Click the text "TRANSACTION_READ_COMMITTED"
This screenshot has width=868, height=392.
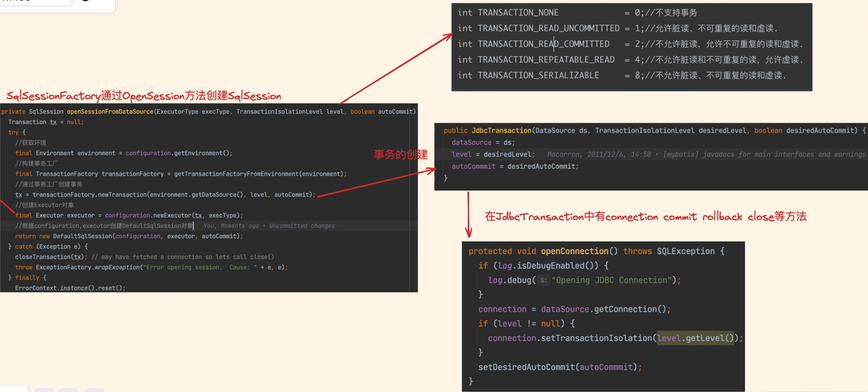pyautogui.click(x=543, y=44)
